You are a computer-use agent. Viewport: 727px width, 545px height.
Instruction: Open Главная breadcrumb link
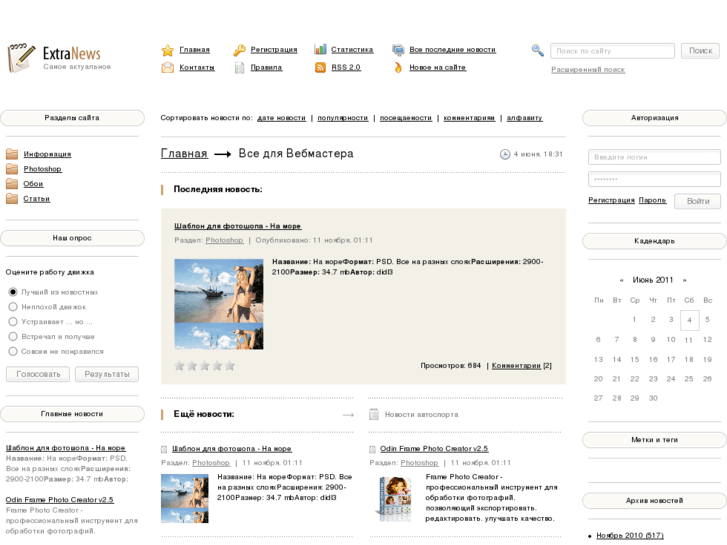[x=184, y=154]
